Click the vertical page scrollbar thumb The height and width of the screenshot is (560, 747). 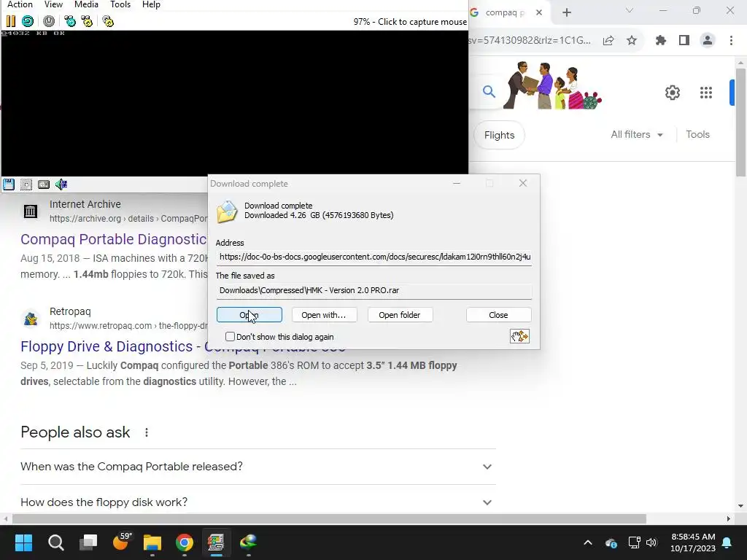740,122
